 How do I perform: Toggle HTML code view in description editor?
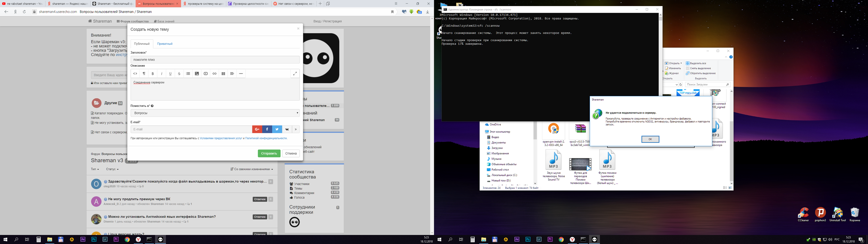[x=135, y=74]
